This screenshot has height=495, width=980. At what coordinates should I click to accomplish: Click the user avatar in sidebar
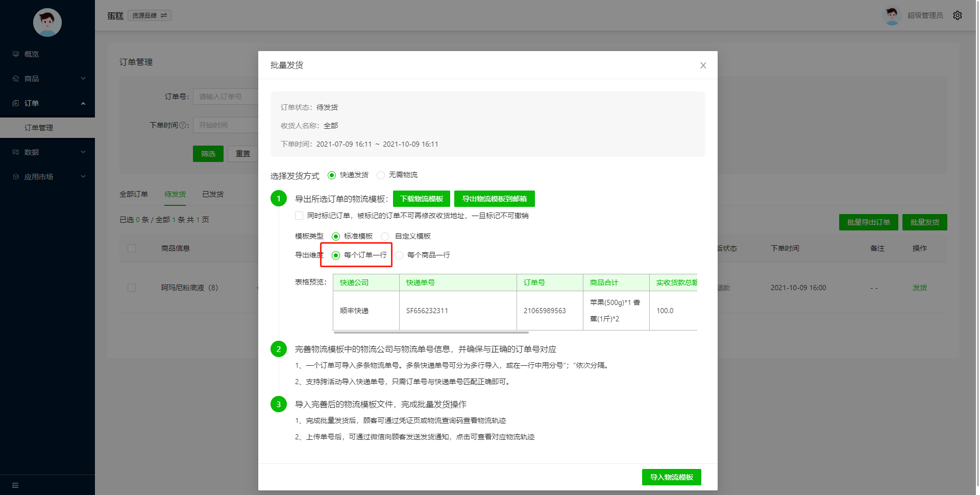(47, 22)
